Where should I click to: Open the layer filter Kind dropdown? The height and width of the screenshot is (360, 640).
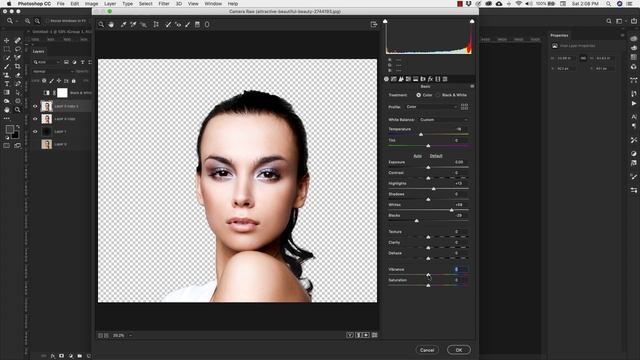(x=47, y=62)
